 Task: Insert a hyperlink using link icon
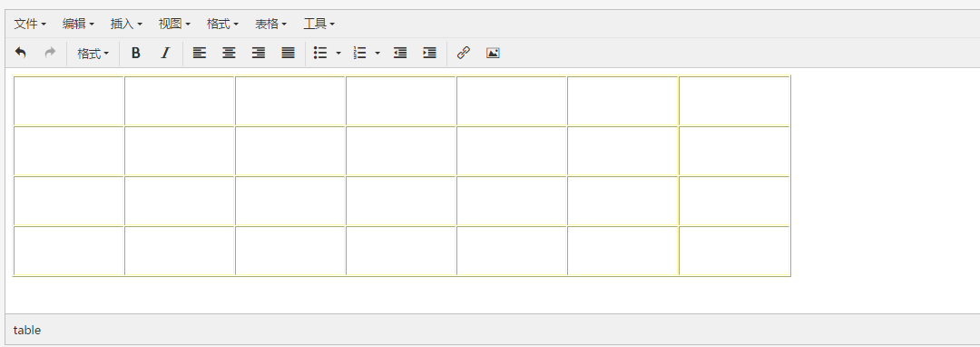463,54
